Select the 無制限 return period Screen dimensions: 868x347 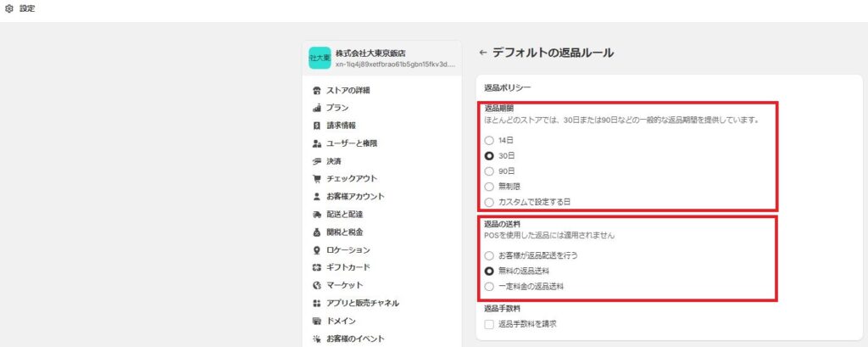[489, 187]
